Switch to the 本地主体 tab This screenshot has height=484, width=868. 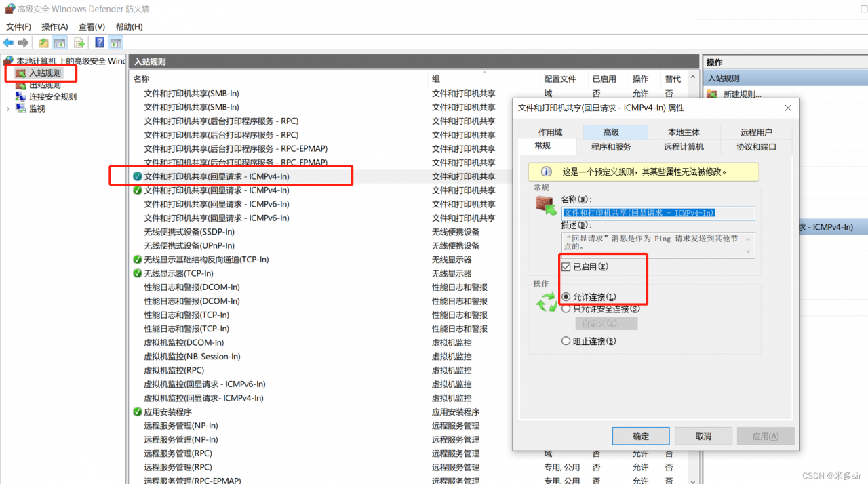click(684, 132)
